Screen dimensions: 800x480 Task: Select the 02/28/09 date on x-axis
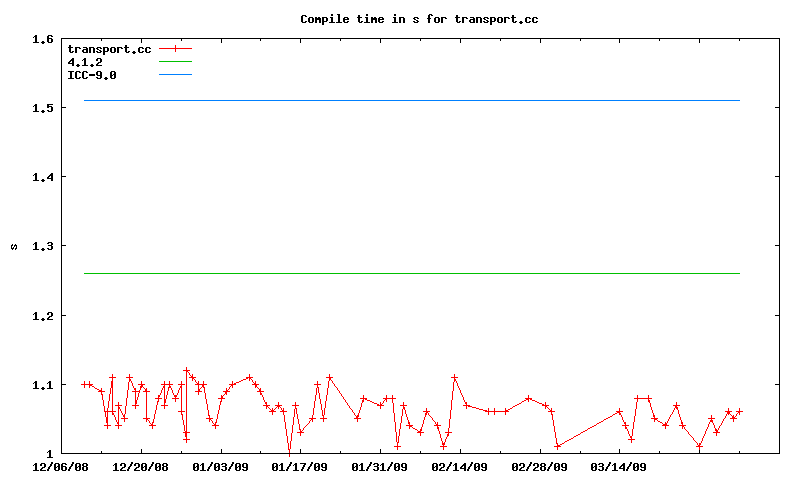click(540, 466)
